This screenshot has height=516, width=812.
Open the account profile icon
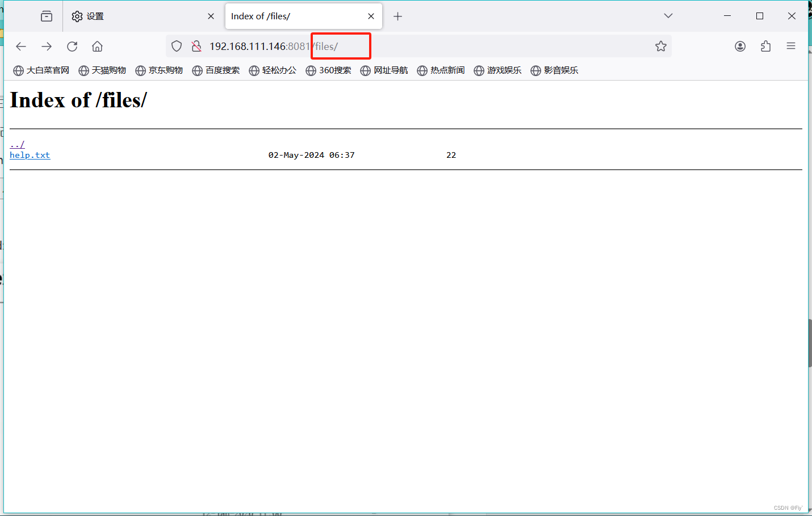740,47
